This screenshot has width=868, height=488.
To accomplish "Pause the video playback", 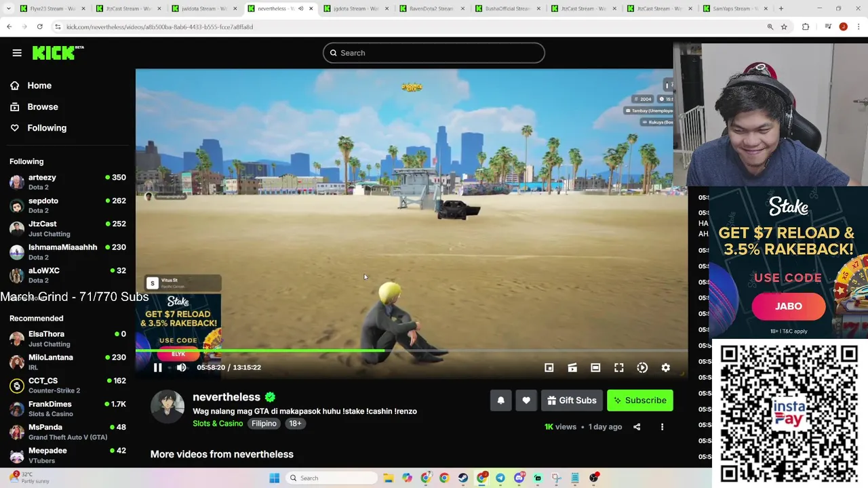I will coord(157,367).
